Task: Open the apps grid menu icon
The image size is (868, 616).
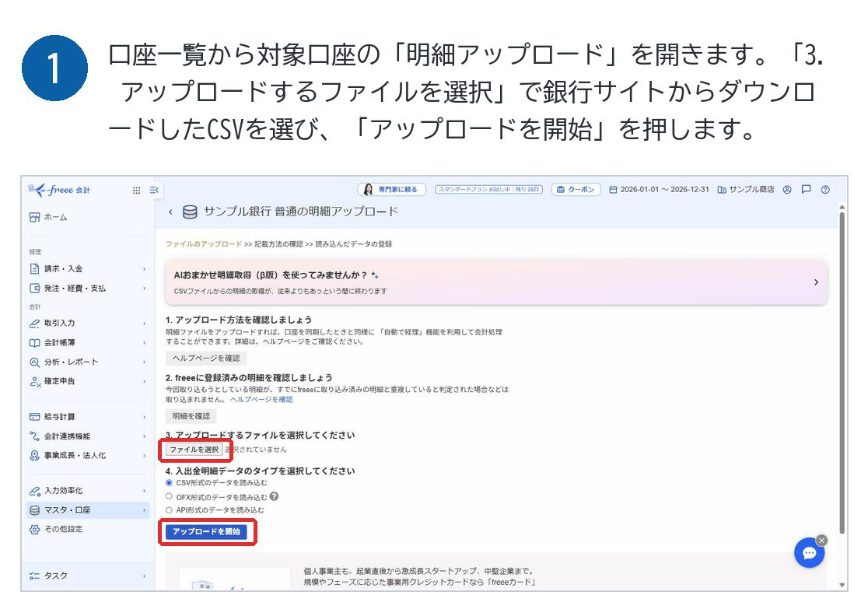Action: (136, 191)
